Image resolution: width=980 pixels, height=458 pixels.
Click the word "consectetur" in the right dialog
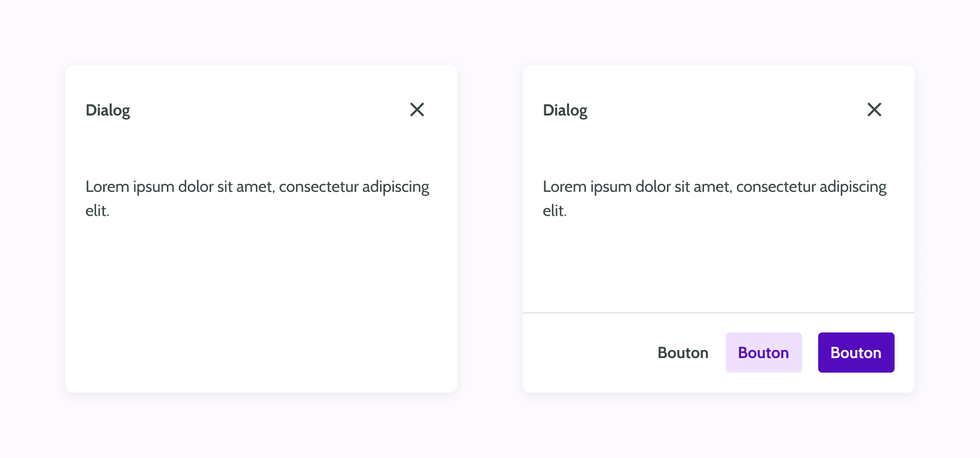tap(776, 187)
